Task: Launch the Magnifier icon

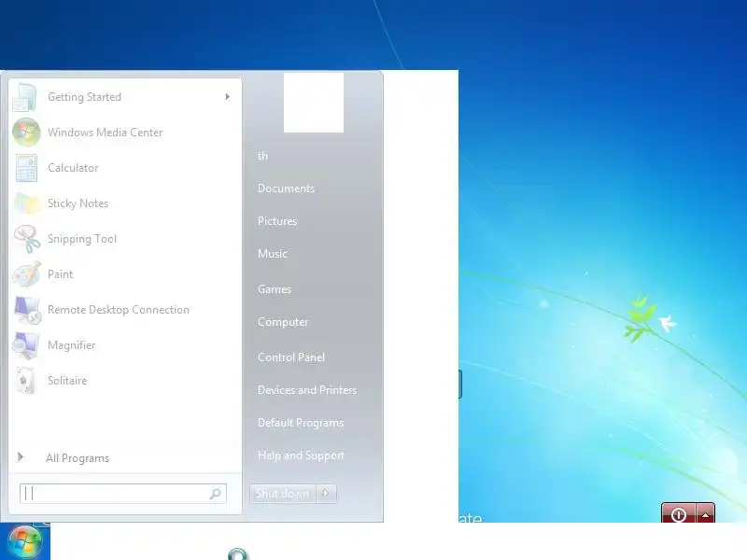Action: pyautogui.click(x=26, y=345)
